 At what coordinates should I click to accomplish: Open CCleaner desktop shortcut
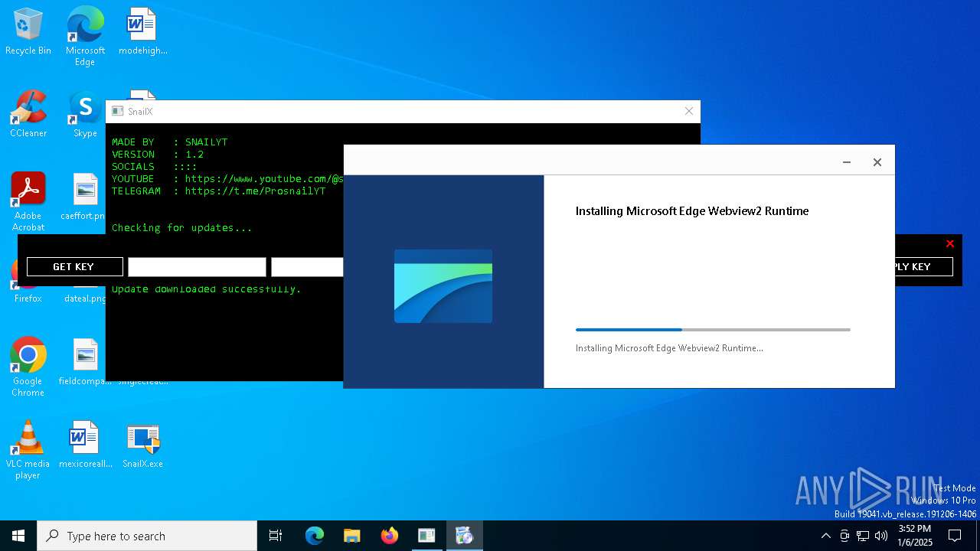(x=28, y=114)
